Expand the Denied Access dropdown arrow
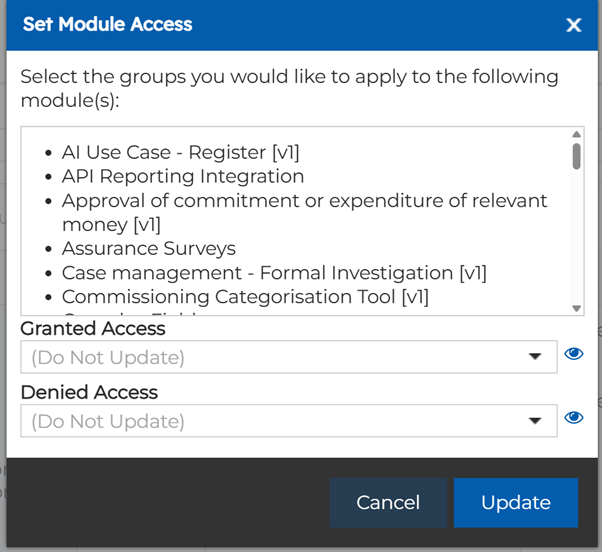 [536, 421]
